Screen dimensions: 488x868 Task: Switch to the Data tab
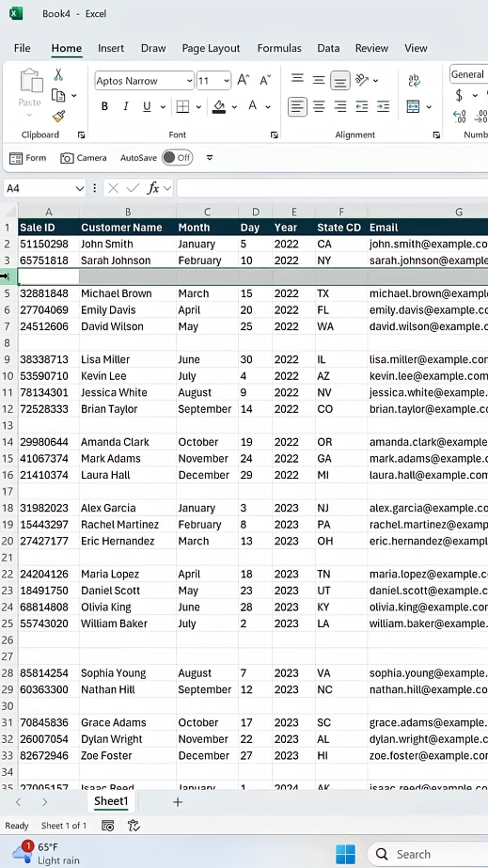pos(328,48)
